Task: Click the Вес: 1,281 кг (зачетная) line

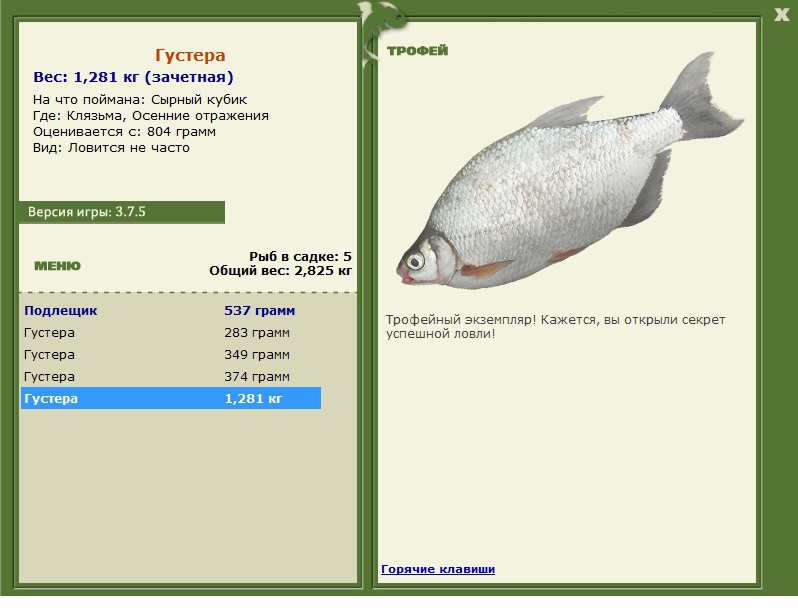Action: coord(133,77)
